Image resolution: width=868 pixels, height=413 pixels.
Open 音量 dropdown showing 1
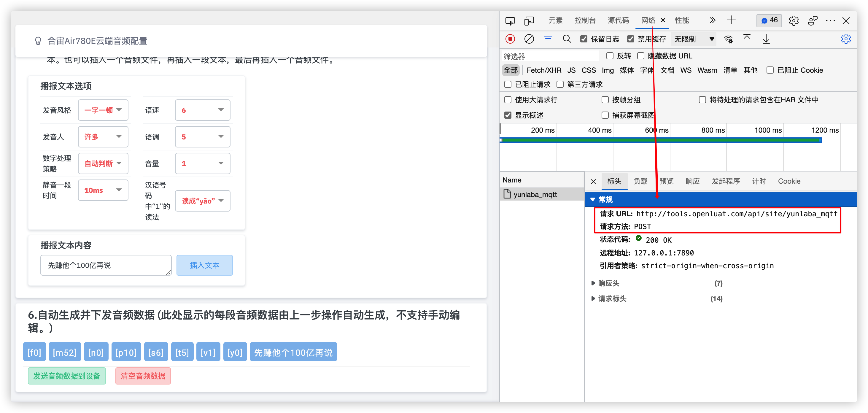pyautogui.click(x=203, y=163)
